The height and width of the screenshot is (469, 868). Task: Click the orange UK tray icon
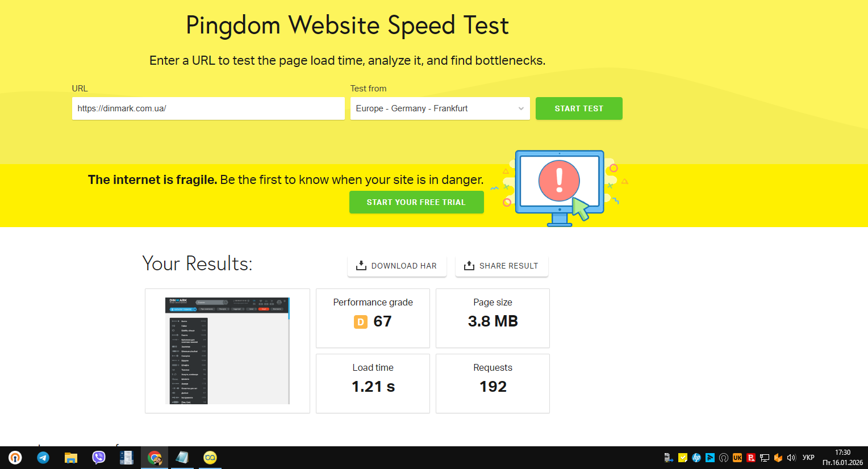click(x=737, y=458)
